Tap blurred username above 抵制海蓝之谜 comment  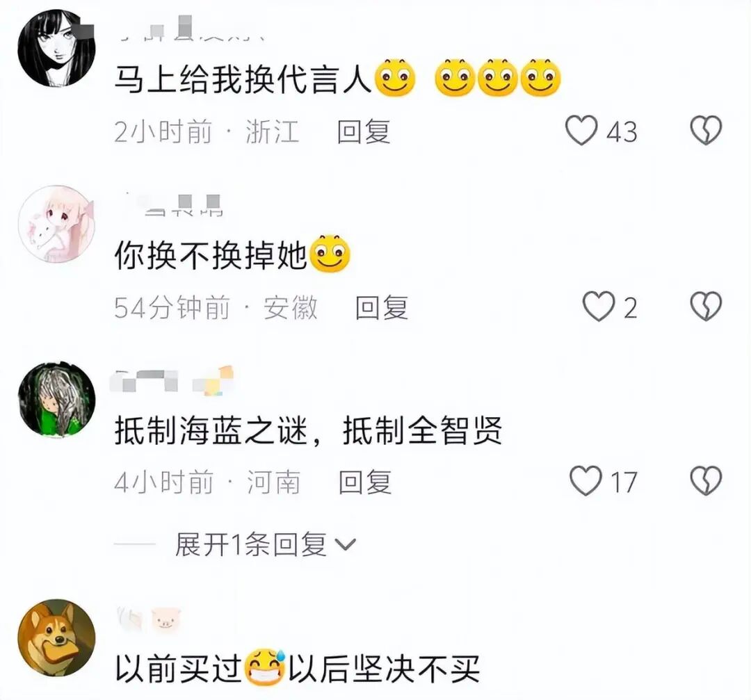click(172, 381)
